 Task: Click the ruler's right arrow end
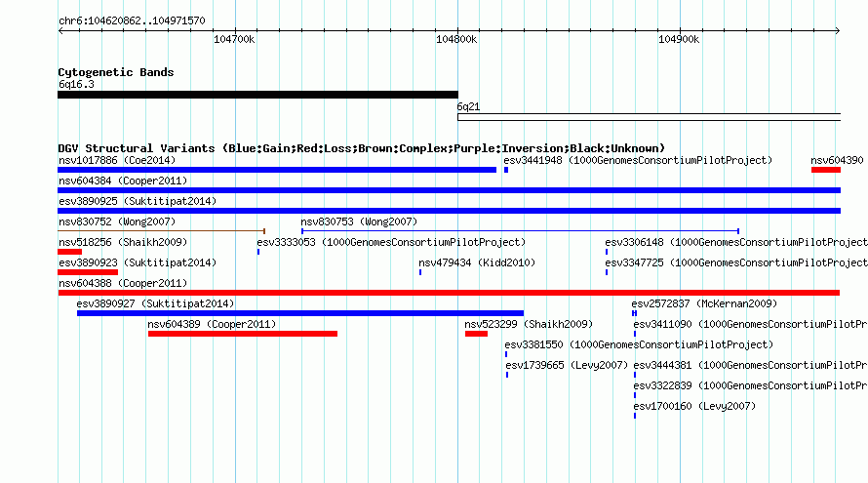838,30
